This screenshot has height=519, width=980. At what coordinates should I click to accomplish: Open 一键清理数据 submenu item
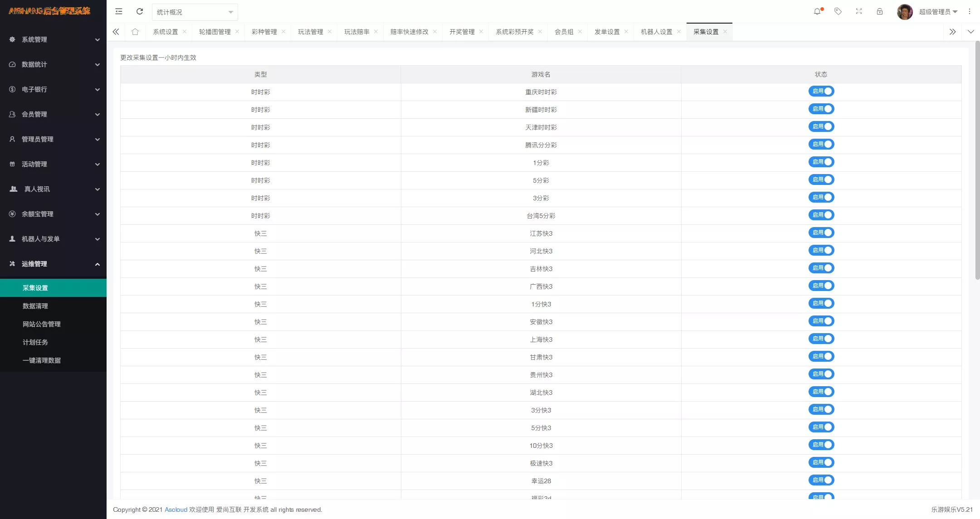coord(53,360)
